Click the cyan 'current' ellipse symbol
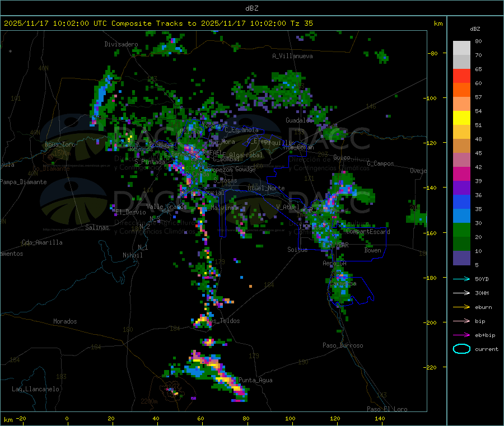The image size is (504, 426). click(461, 349)
